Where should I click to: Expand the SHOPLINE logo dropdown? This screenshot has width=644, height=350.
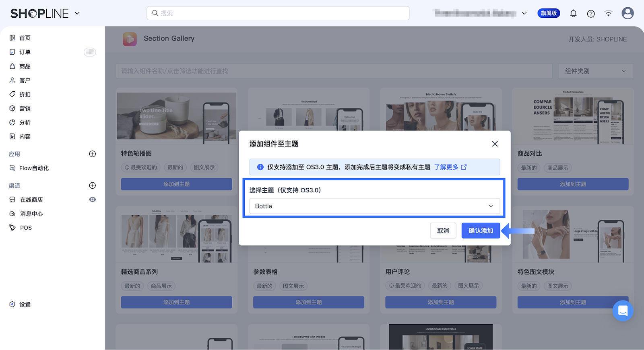[77, 13]
